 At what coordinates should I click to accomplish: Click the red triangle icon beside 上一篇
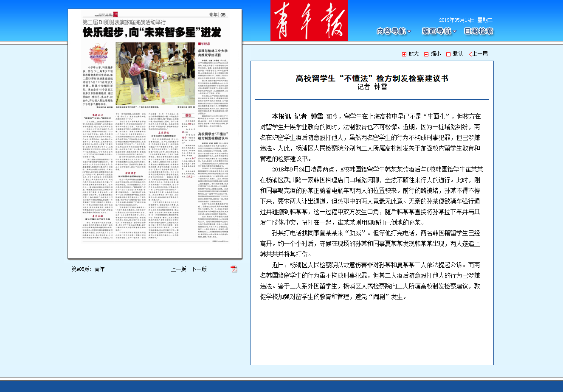[470, 54]
